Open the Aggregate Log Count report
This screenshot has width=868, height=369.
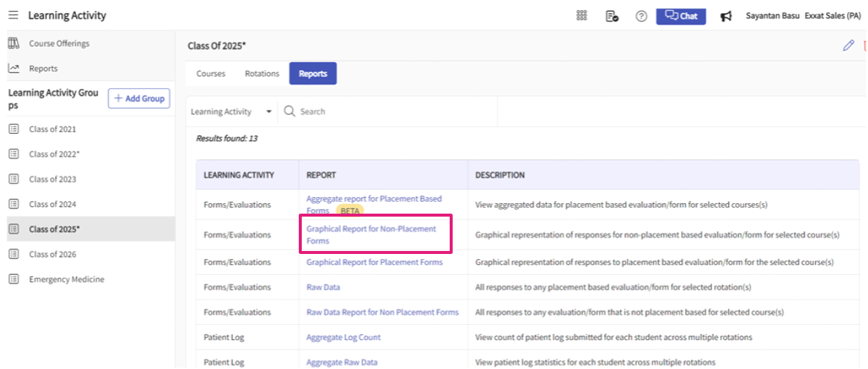point(343,338)
